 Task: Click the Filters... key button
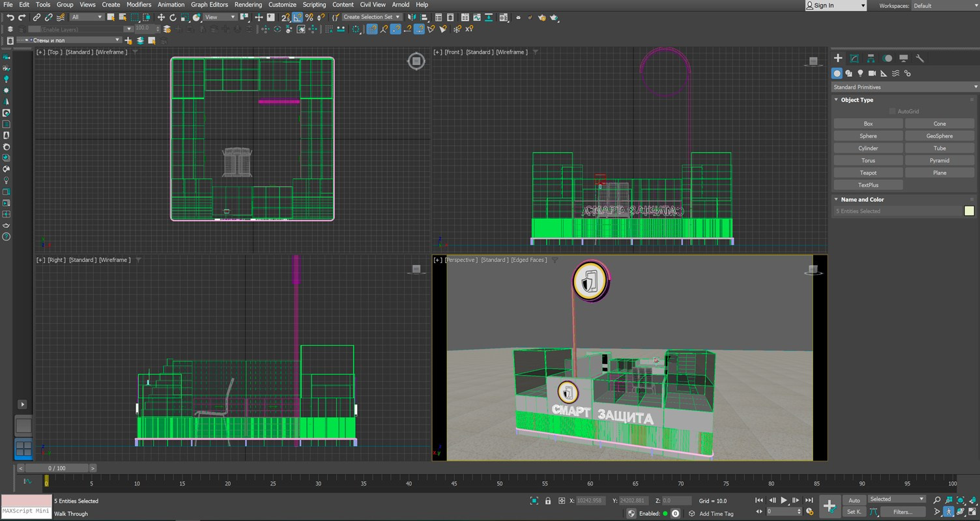902,512
